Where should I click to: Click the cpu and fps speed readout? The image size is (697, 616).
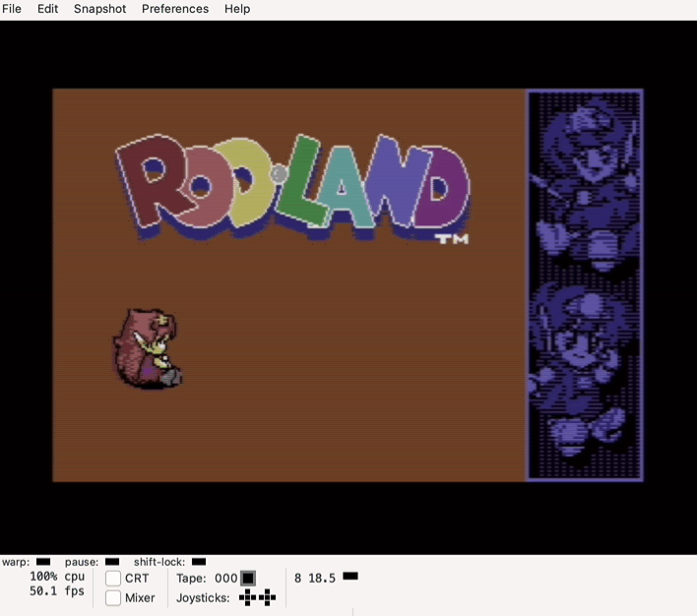[x=57, y=585]
